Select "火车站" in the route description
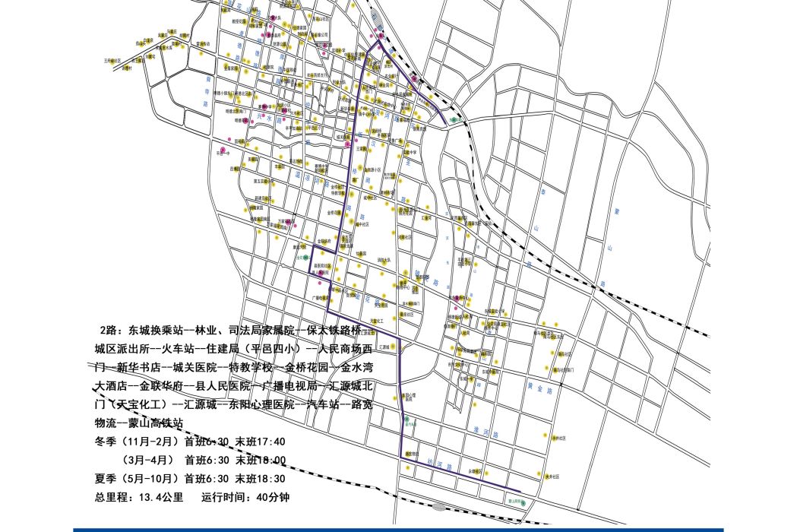Screen dimensions: 797x532 coord(179,350)
